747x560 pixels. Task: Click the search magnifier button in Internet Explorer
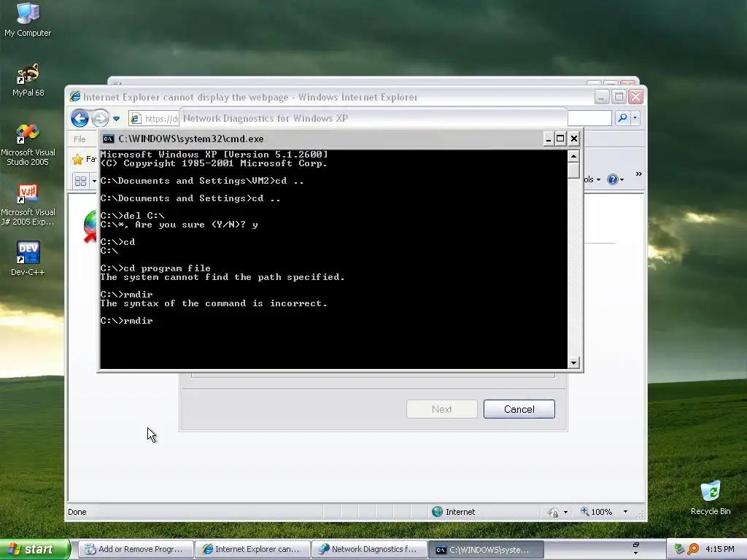tap(622, 118)
